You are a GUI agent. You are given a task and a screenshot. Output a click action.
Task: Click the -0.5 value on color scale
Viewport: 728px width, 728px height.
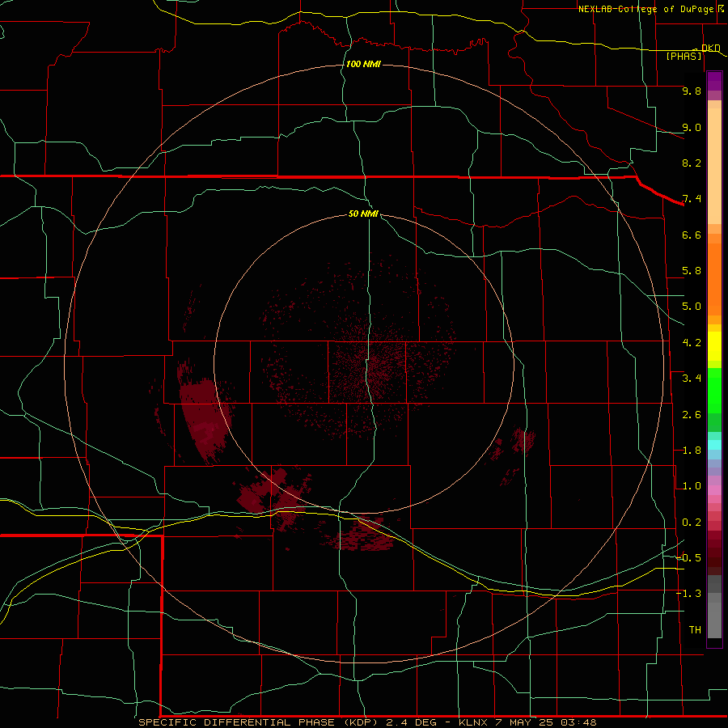pos(689,557)
